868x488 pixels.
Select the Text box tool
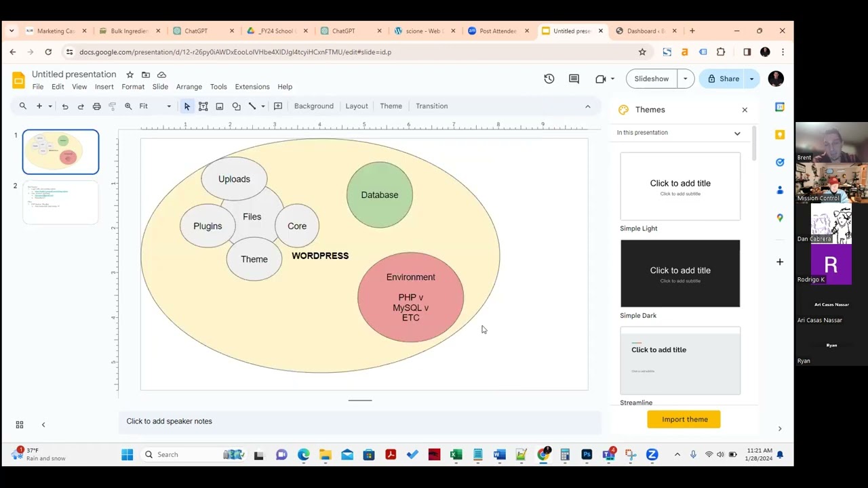(203, 106)
